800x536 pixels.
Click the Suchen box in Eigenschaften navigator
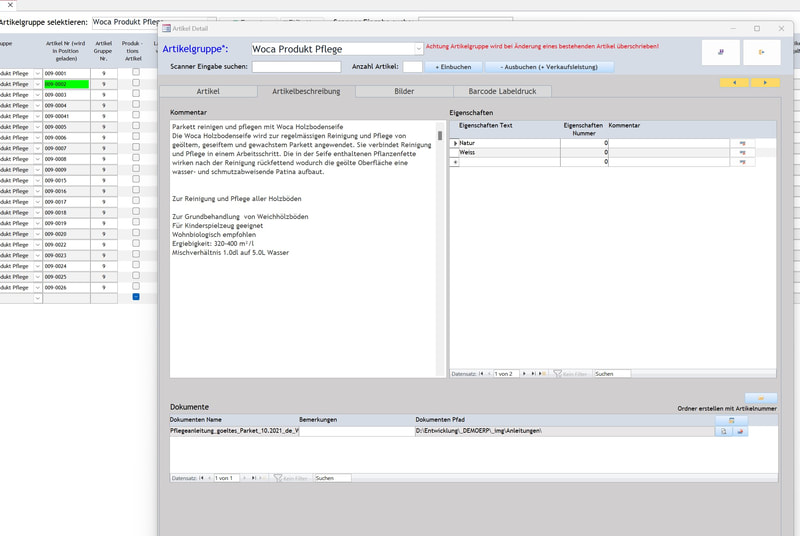[x=612, y=374]
